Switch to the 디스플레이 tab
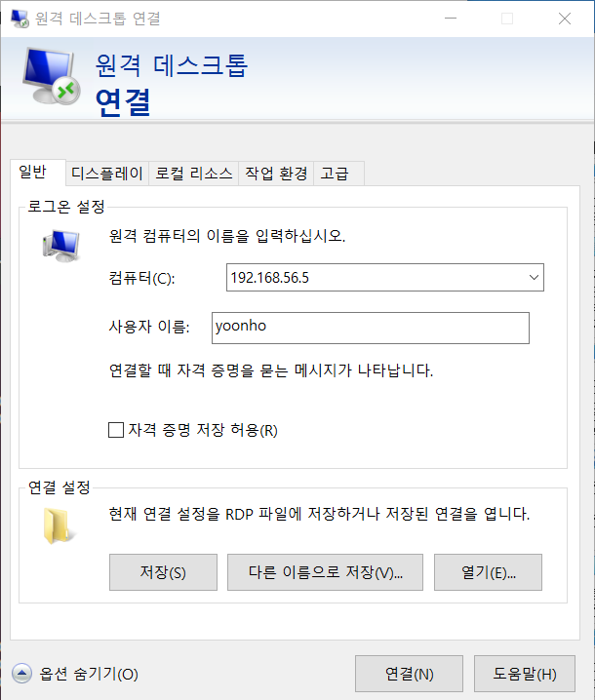Image resolution: width=595 pixels, height=700 pixels. click(x=107, y=174)
